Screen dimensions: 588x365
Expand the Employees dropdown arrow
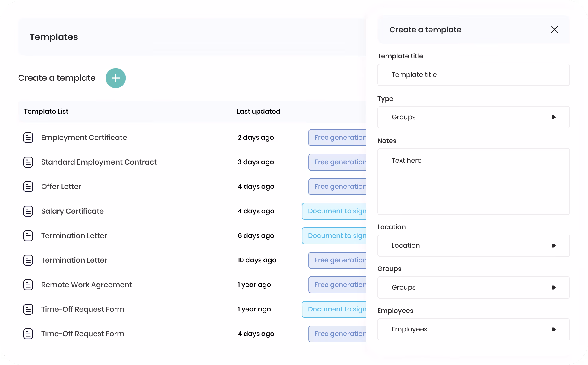pyautogui.click(x=554, y=329)
